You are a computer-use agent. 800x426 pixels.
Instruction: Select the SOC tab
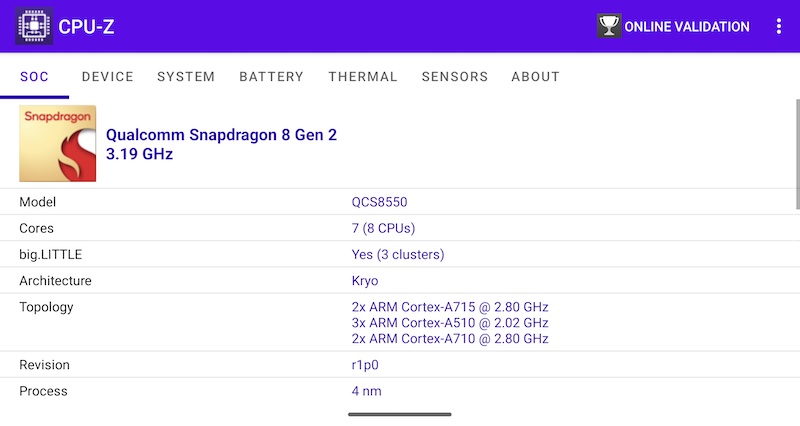[x=34, y=77]
